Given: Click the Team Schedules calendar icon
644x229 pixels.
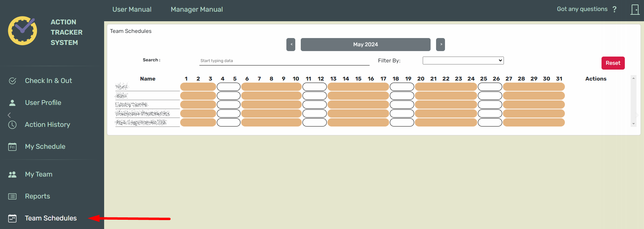Looking at the screenshot, I should point(12,218).
